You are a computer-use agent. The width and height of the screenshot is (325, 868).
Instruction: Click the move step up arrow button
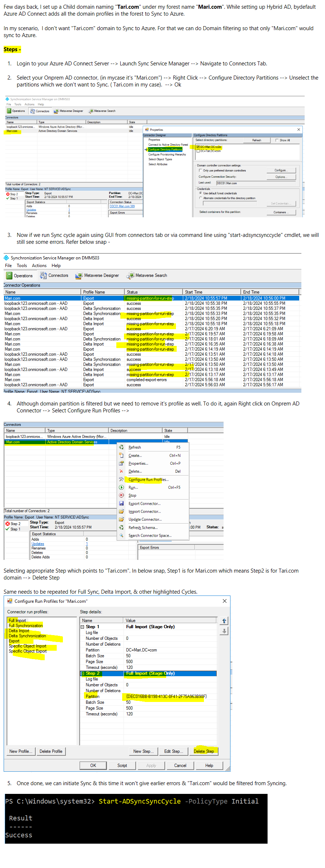[x=224, y=621]
